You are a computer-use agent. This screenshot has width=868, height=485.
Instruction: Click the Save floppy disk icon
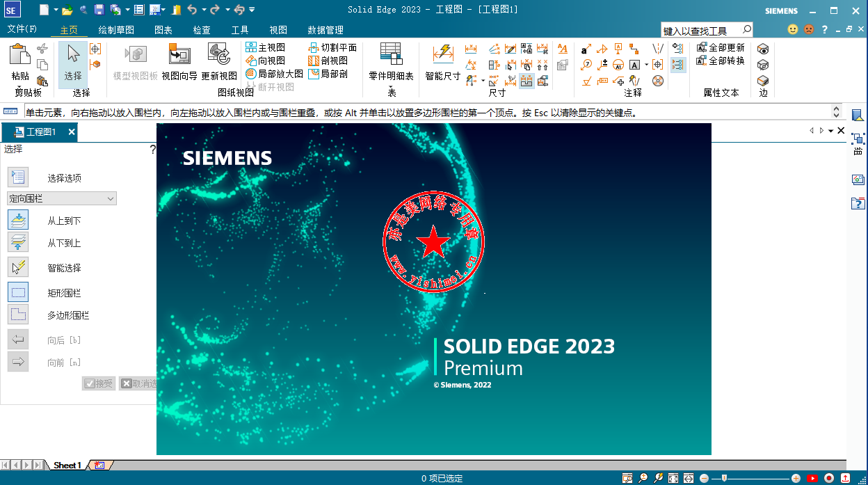coord(99,10)
